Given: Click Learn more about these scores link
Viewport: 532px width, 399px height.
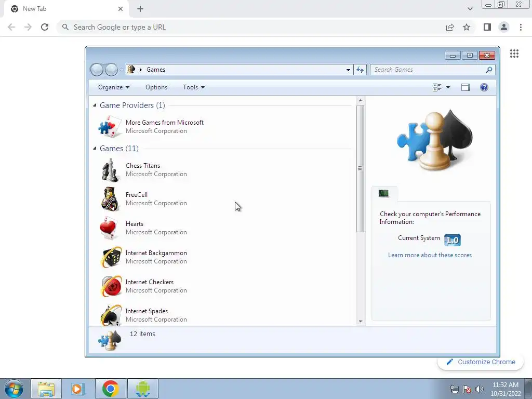Looking at the screenshot, I should pyautogui.click(x=430, y=255).
